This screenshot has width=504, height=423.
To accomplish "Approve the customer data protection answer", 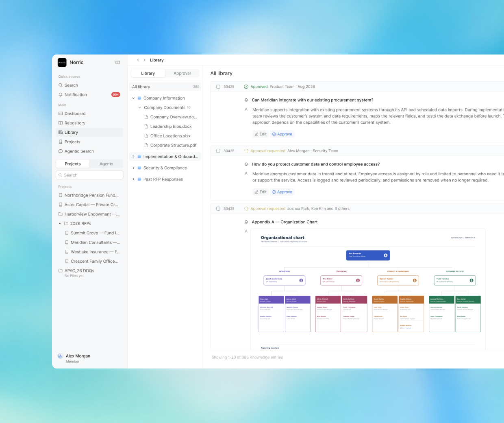I will 282,192.
